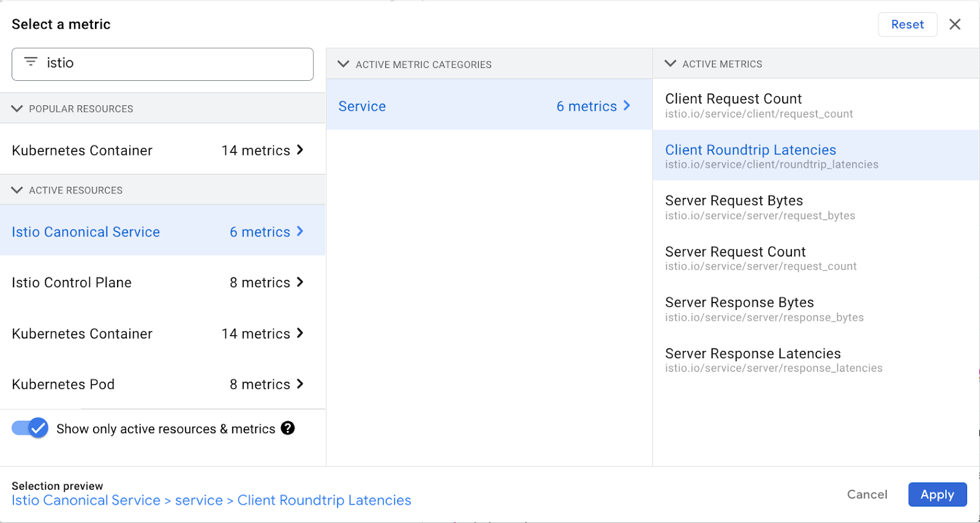
Task: Choose Server Response Bytes metric
Action: point(816,309)
